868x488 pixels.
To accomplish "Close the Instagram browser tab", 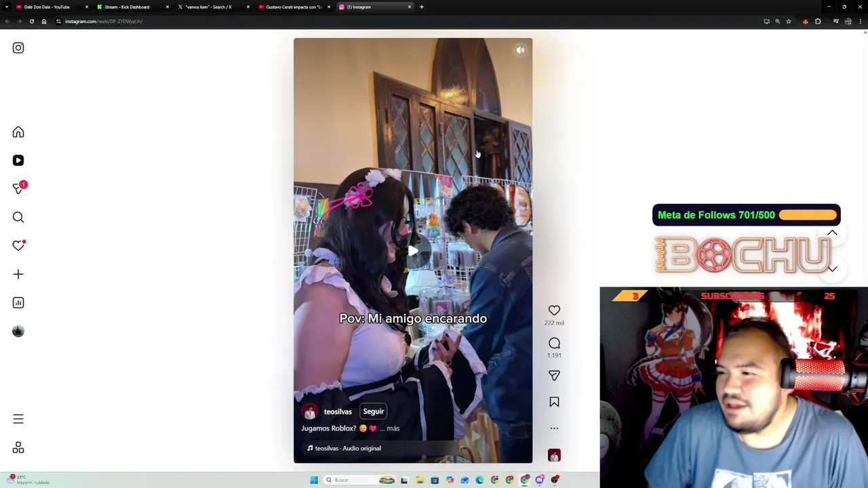I will click(x=410, y=7).
